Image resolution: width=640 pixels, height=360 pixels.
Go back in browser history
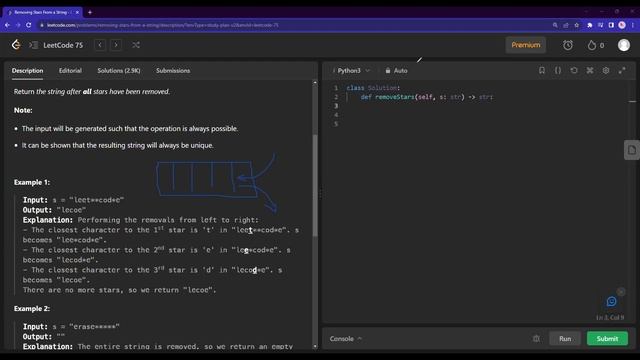(x=7, y=25)
